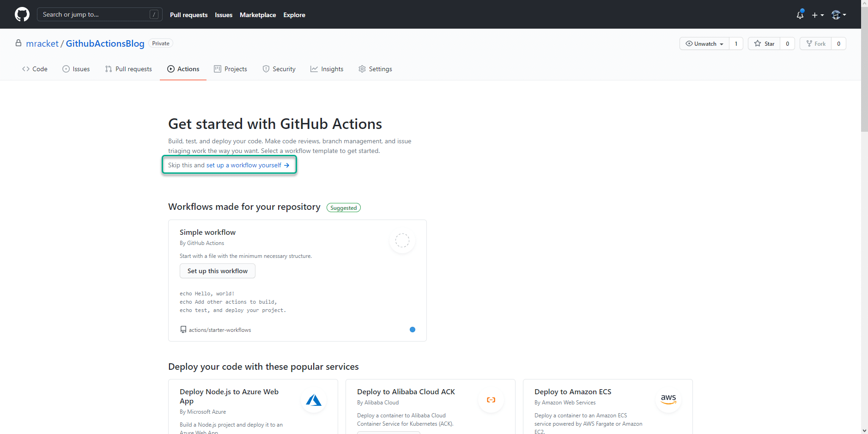Switch to the Code tab
The width and height of the screenshot is (868, 434).
35,69
